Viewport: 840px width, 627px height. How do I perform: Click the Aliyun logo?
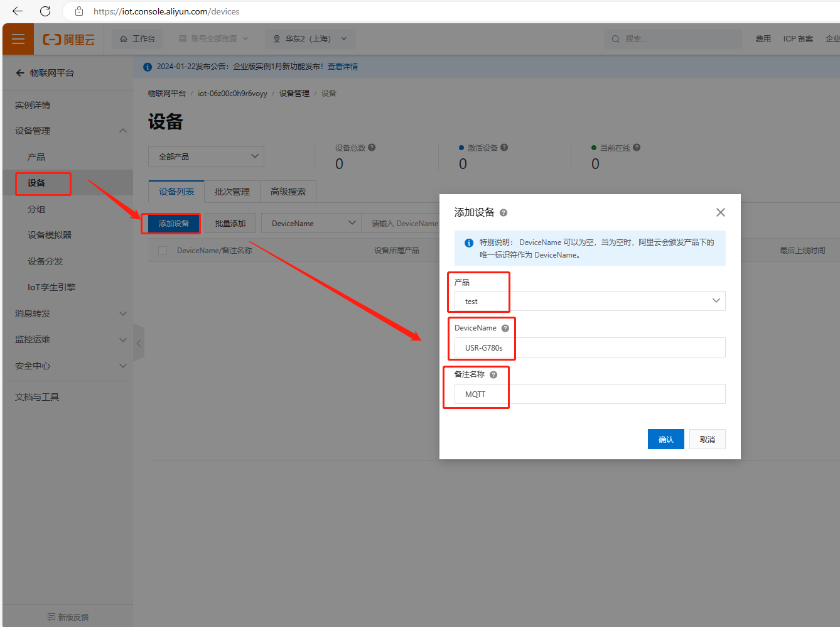click(x=68, y=40)
